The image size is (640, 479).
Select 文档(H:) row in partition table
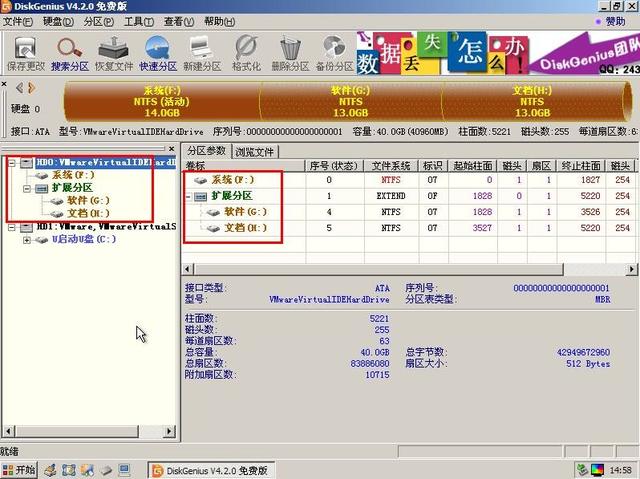click(409, 228)
